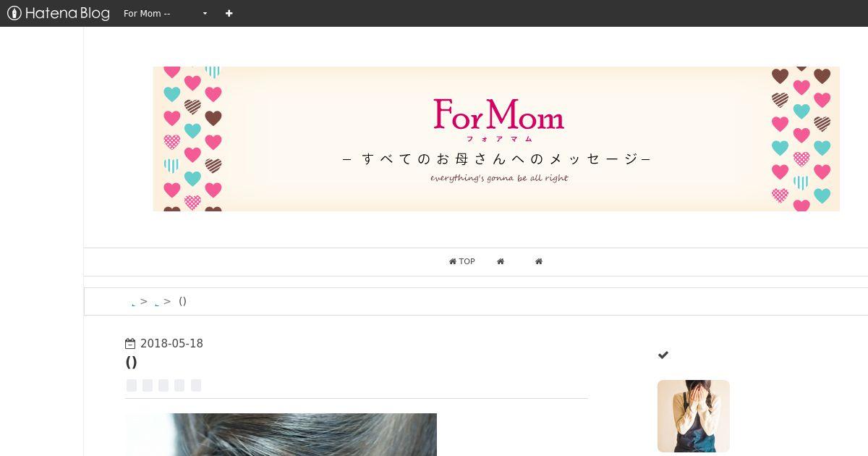Image resolution: width=868 pixels, height=456 pixels.
Task: Click the article's main hair photo
Action: (281, 434)
